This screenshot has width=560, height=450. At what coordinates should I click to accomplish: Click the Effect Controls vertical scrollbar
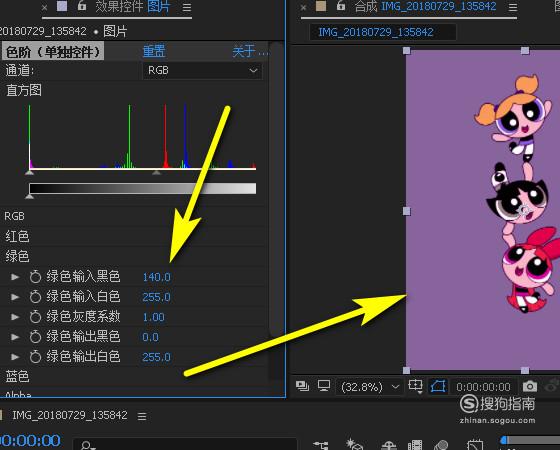point(276,189)
